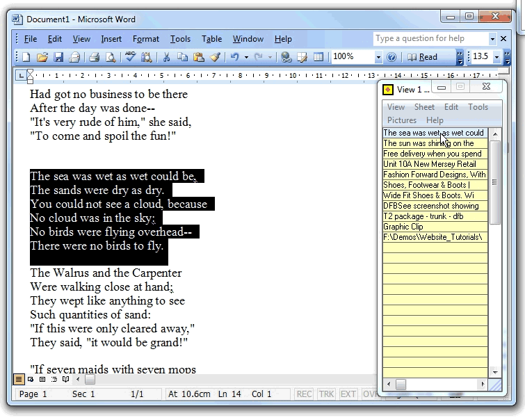Open the Format menu
Viewport: 525px width, 420px height.
click(x=145, y=39)
